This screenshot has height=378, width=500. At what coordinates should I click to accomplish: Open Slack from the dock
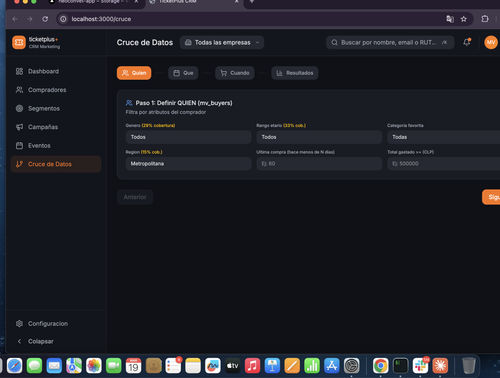[420, 366]
